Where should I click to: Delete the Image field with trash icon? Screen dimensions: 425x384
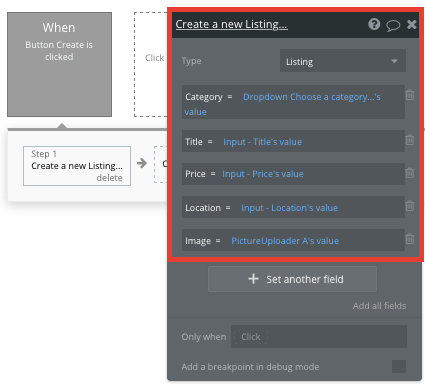(x=410, y=239)
